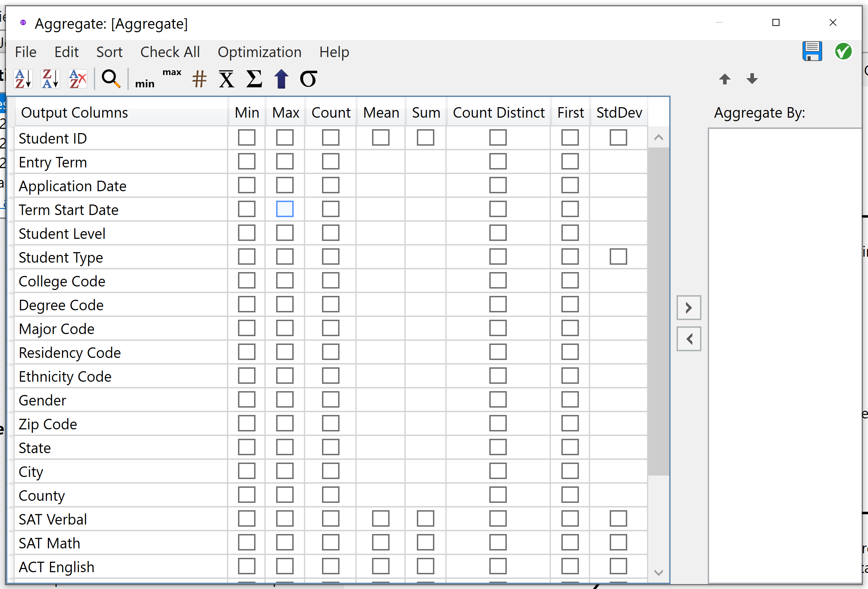
Task: Check Mean for Student ID
Action: [380, 138]
